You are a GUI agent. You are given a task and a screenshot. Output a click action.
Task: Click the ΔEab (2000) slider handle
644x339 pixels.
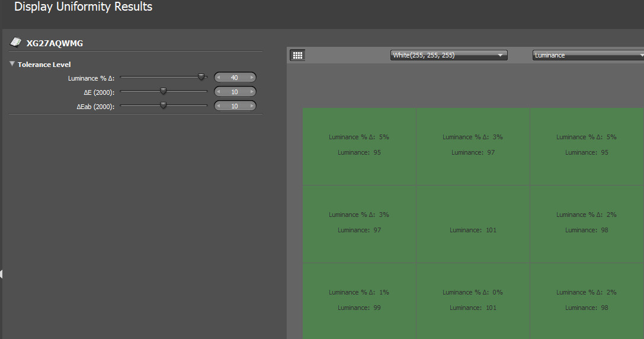point(164,105)
